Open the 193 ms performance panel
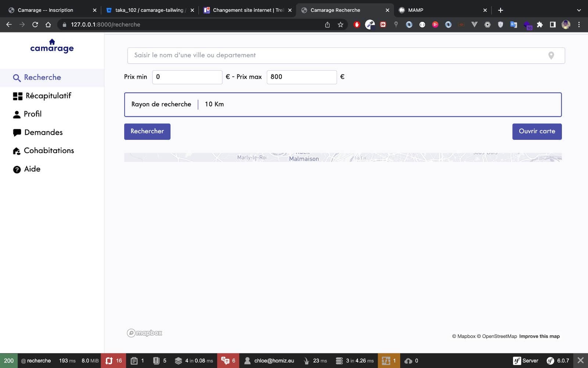Image resolution: width=588 pixels, height=368 pixels. 67,361
